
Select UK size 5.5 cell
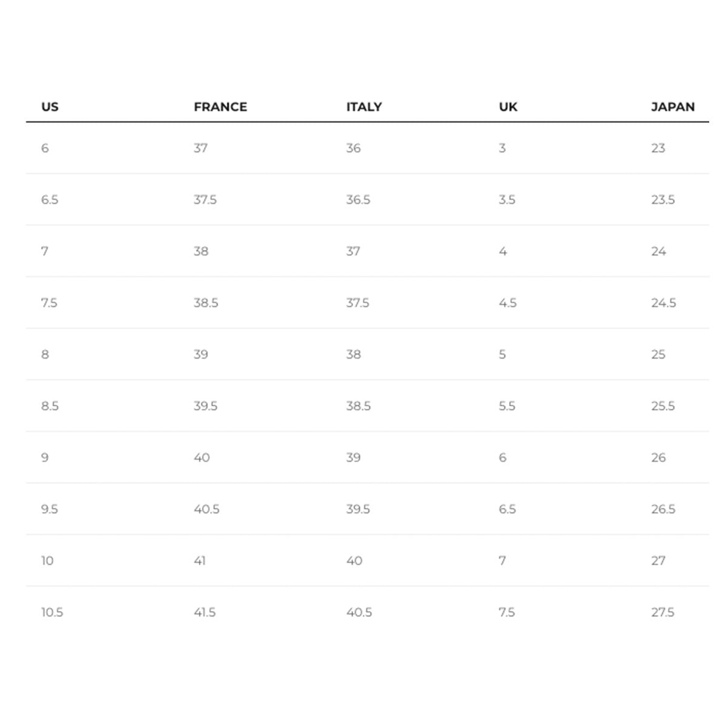pyautogui.click(x=507, y=406)
